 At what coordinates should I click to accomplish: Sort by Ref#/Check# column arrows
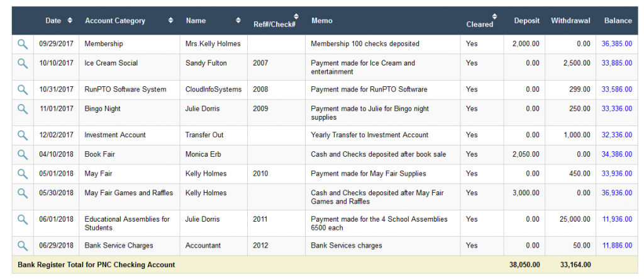[x=297, y=17]
